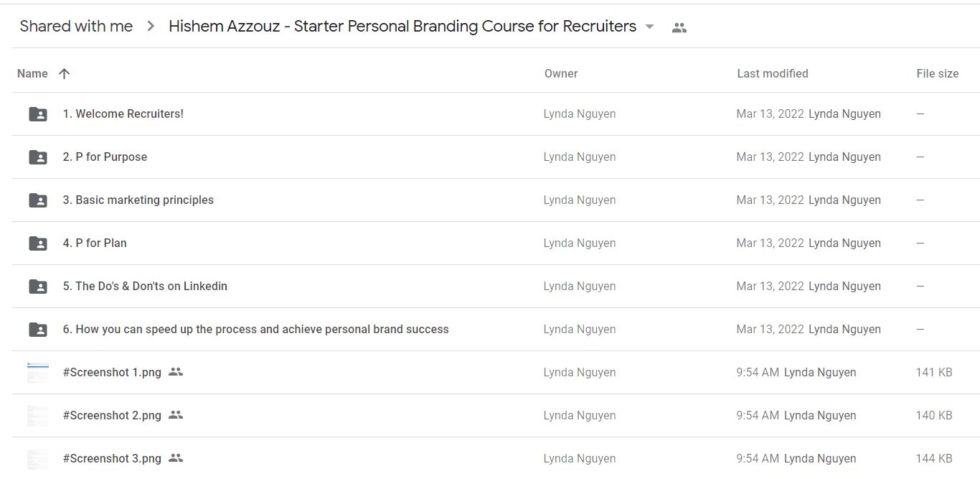Select the #Screenshot 2.png thumbnail
Screen dimensions: 980x479
pyautogui.click(x=38, y=415)
